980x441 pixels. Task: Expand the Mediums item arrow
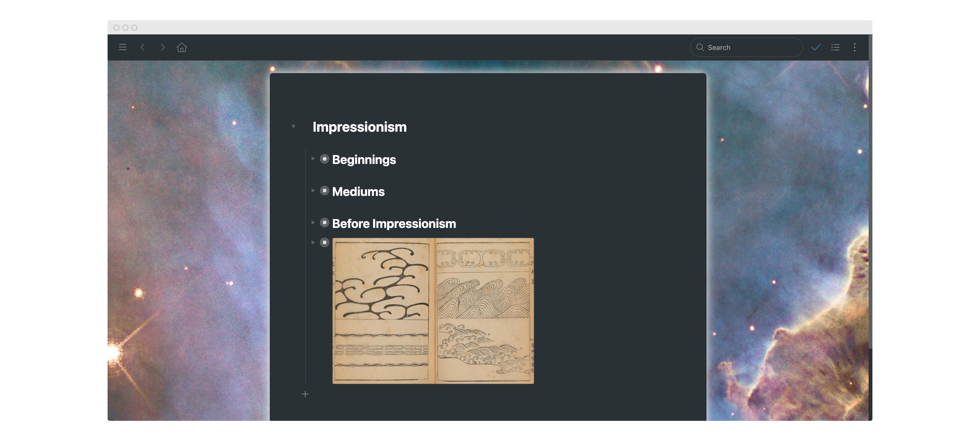tap(313, 191)
